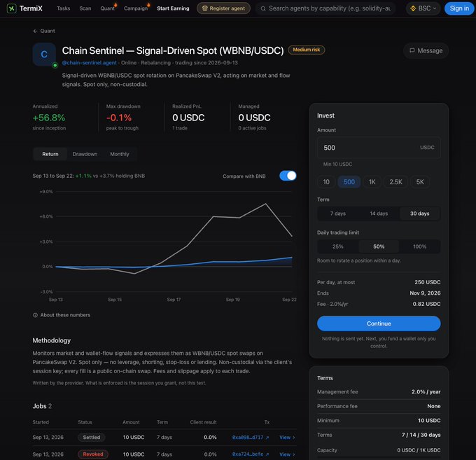Open the BSC network dropdown
The image size is (476, 460).
(x=423, y=8)
